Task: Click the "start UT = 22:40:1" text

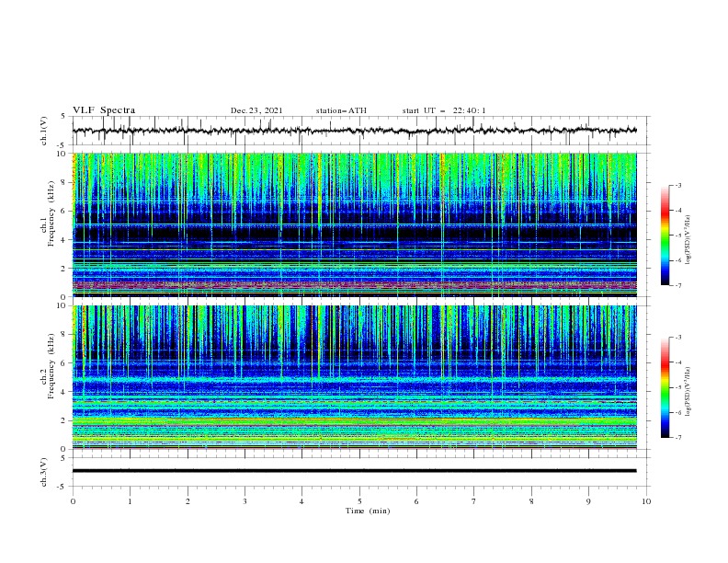Action: [444, 110]
